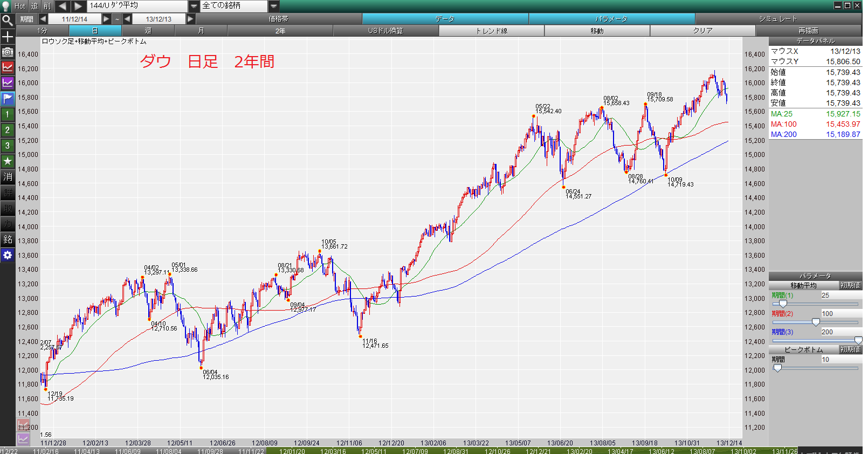Click the MA:25 value row
Viewport: 868px width, 454px height.
point(815,114)
